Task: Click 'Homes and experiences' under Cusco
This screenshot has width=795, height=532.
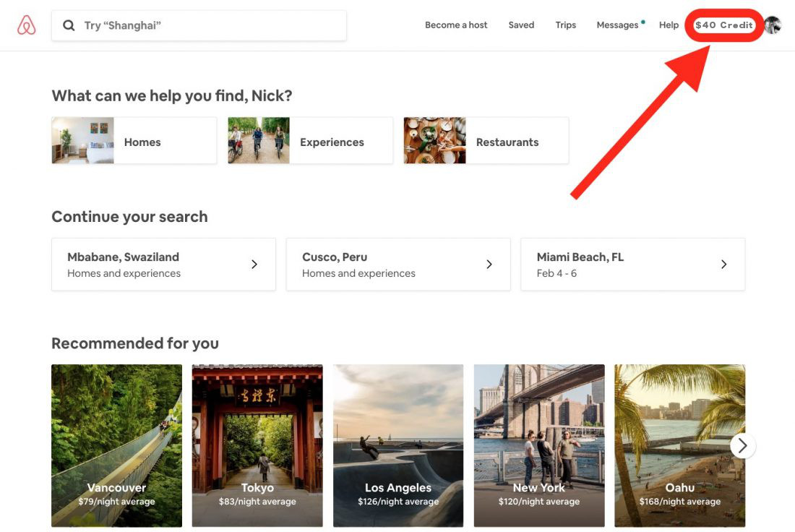Action: click(358, 273)
